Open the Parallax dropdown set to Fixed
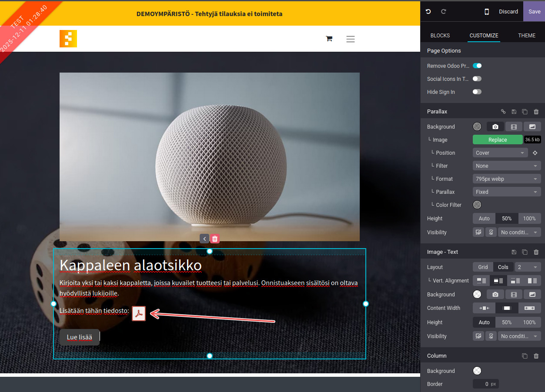 coord(506,192)
